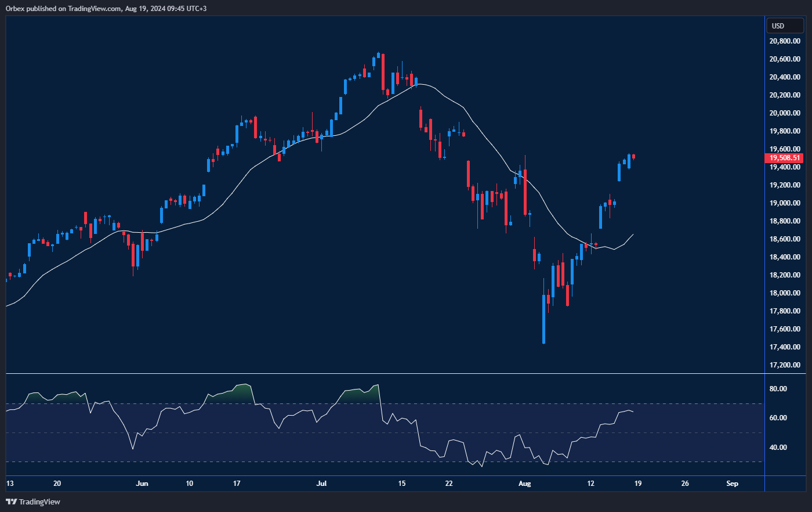
Task: Select the 80.00 RSI scale label
Action: pyautogui.click(x=778, y=389)
